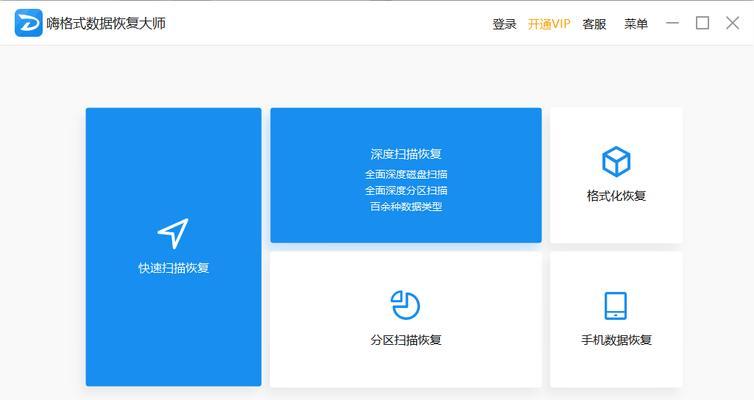The height and width of the screenshot is (400, 754).
Task: Click the cube icon for format recovery
Action: 616,162
